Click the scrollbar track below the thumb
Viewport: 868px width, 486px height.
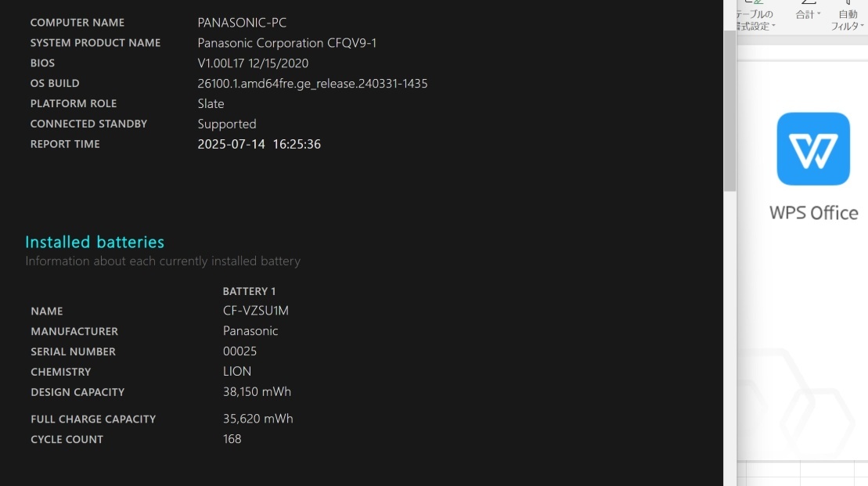[x=729, y=337]
